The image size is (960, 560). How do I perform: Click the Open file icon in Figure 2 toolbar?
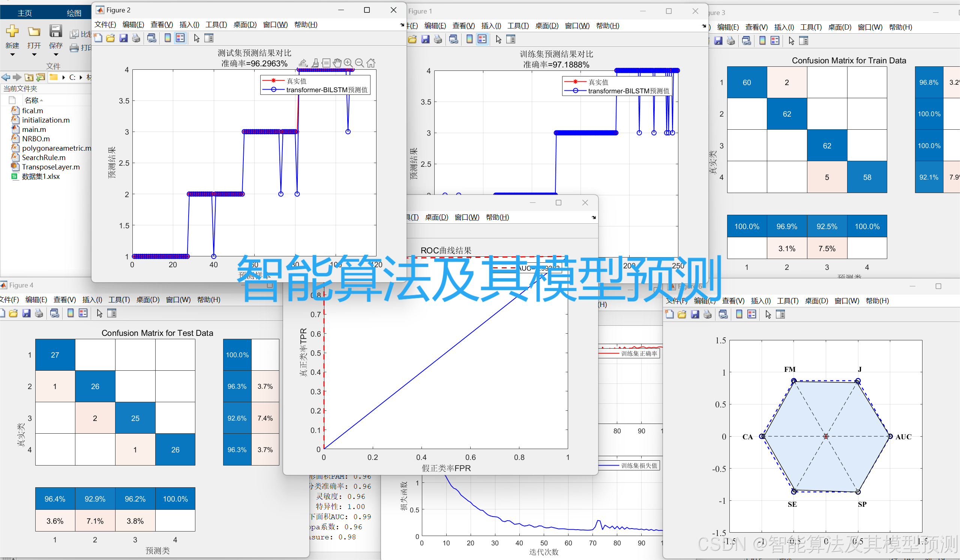tap(110, 38)
